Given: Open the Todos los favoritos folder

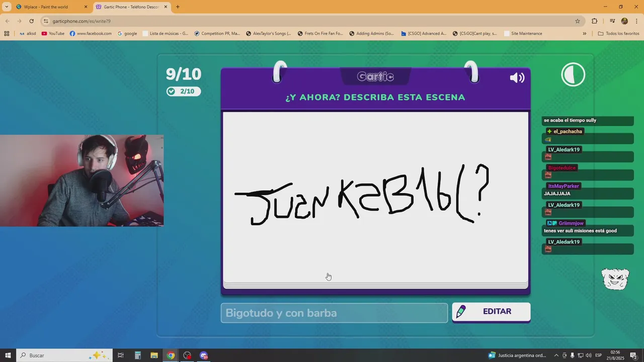Looking at the screenshot, I should (x=618, y=34).
